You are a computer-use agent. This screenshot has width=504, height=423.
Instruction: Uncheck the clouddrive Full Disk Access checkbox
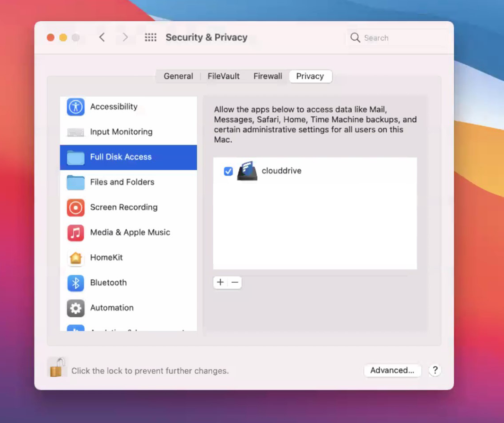pyautogui.click(x=228, y=171)
